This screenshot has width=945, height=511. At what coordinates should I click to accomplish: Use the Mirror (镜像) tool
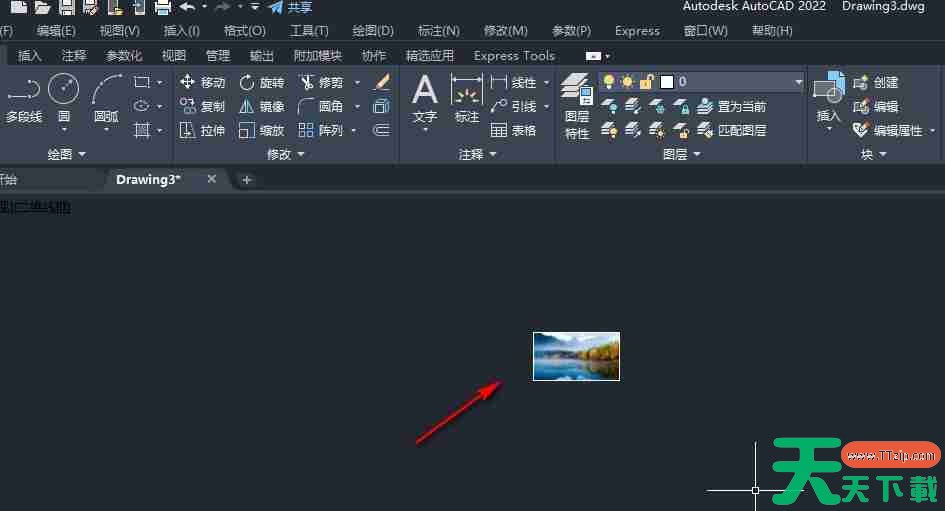pyautogui.click(x=261, y=106)
